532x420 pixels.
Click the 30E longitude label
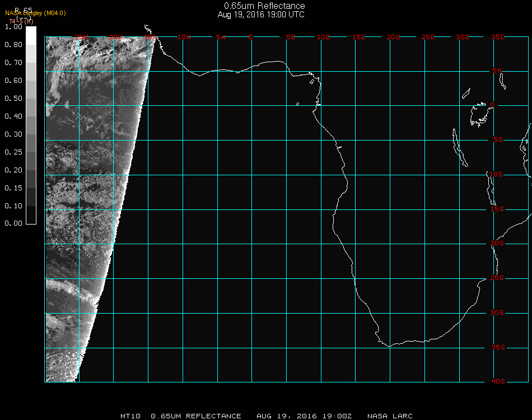pos(463,37)
